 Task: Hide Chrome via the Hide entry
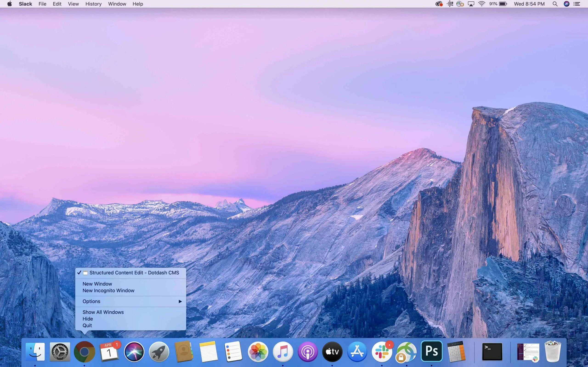point(88,319)
